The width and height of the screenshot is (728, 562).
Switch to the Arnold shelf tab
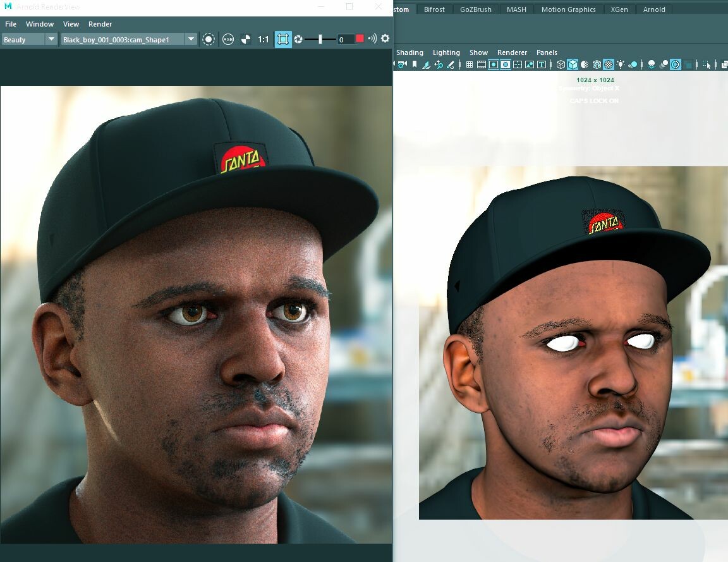click(x=653, y=9)
